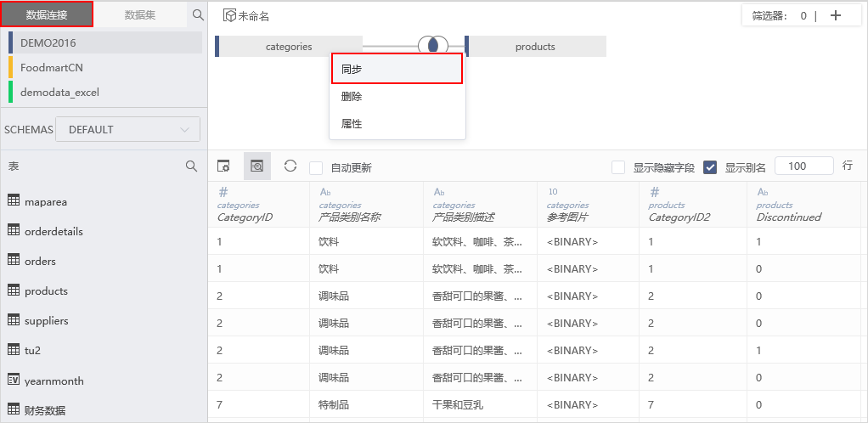Switch to the 数据连接 tab

[47, 14]
